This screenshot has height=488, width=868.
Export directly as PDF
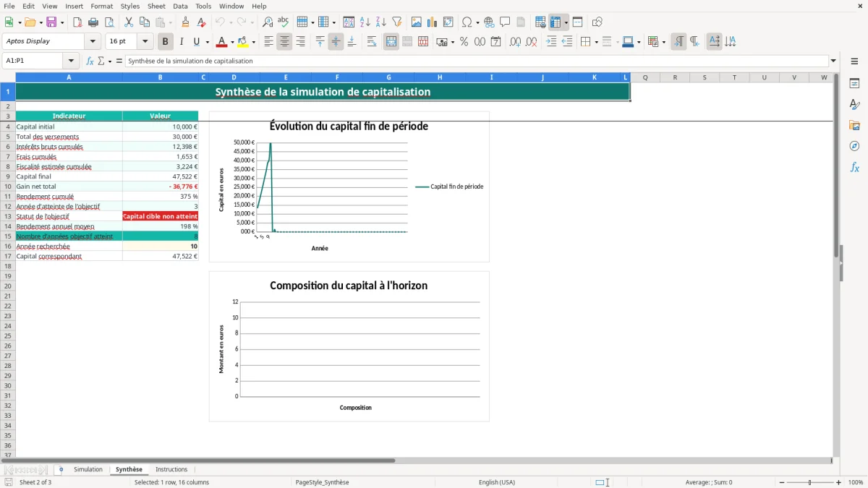(x=77, y=22)
